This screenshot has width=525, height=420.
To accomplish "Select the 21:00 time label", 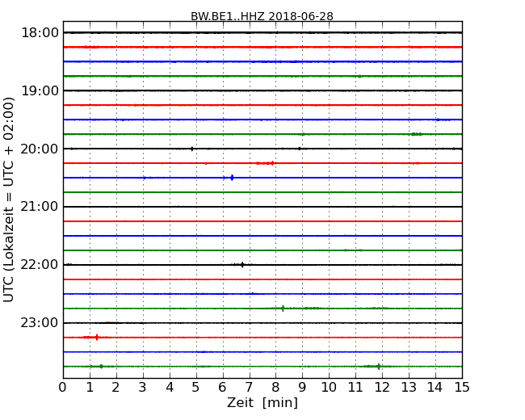I will (x=40, y=207).
